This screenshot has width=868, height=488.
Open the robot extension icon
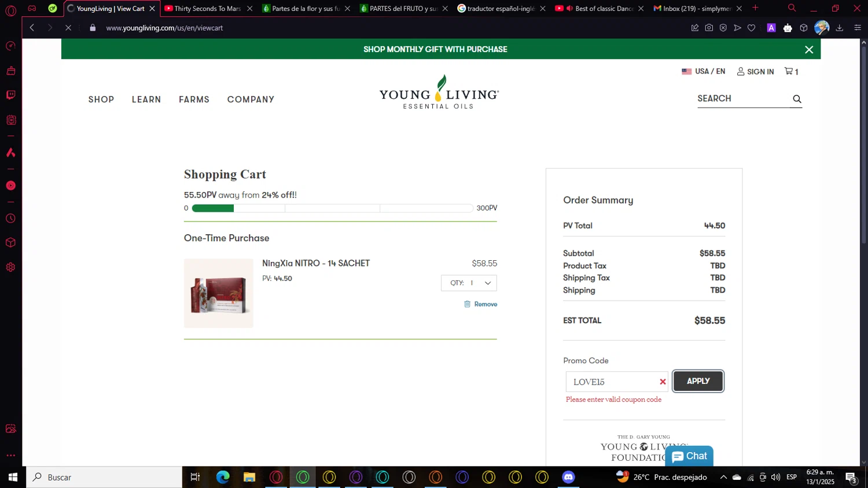coord(788,28)
